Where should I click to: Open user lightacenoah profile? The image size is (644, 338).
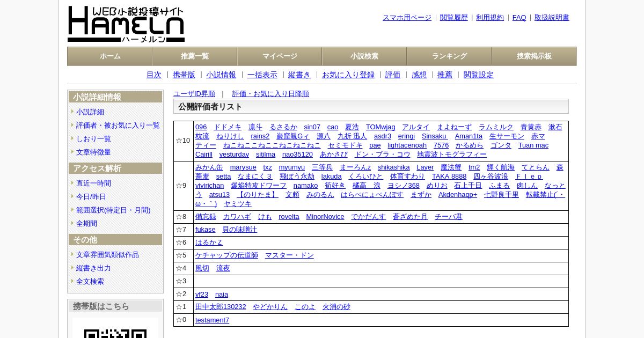tap(407, 145)
